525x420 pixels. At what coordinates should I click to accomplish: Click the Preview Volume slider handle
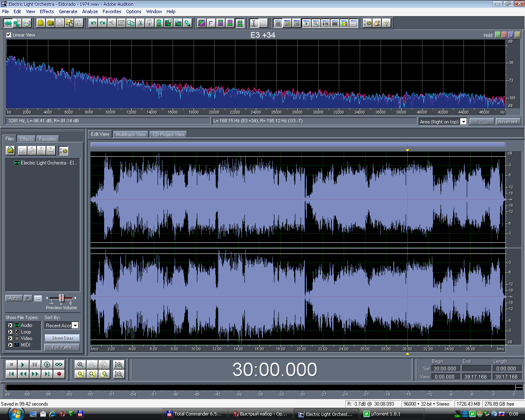61,298
